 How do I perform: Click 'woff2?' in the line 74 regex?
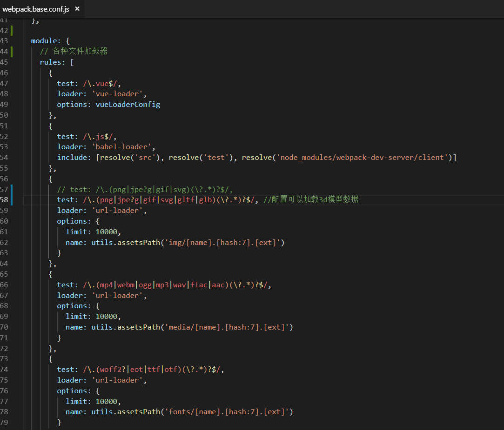[113, 370]
